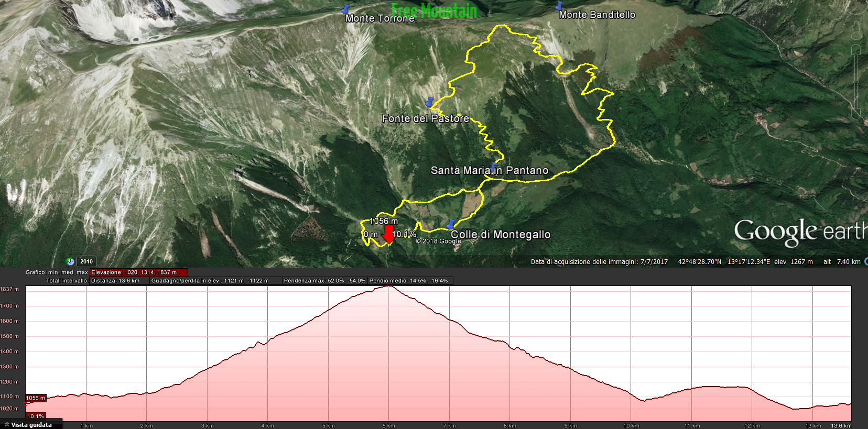Click the © 2018 Google copyright text
Image resolution: width=868 pixels, height=429 pixels.
438,241
